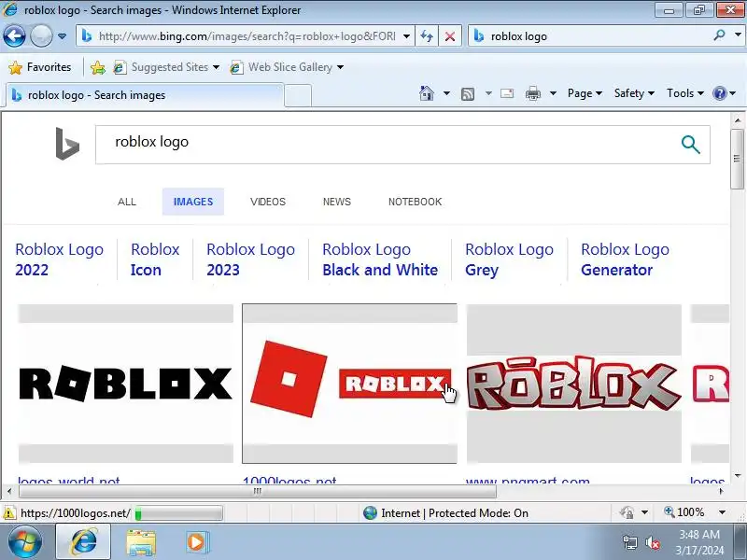This screenshot has width=747, height=560.
Task: Click the Bing logo
Action: pos(67,144)
